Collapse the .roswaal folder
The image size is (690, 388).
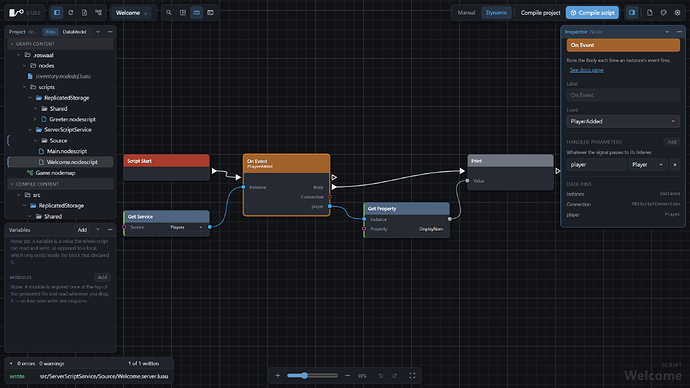18,55
